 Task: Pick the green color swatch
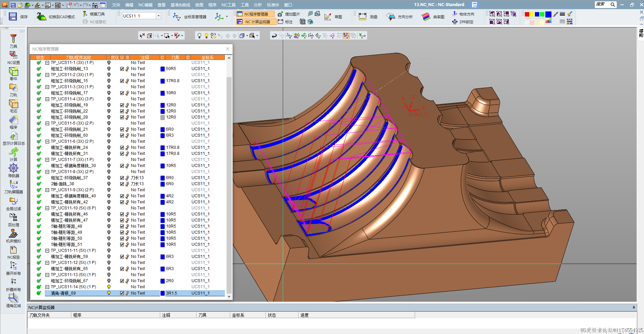coord(542,14)
